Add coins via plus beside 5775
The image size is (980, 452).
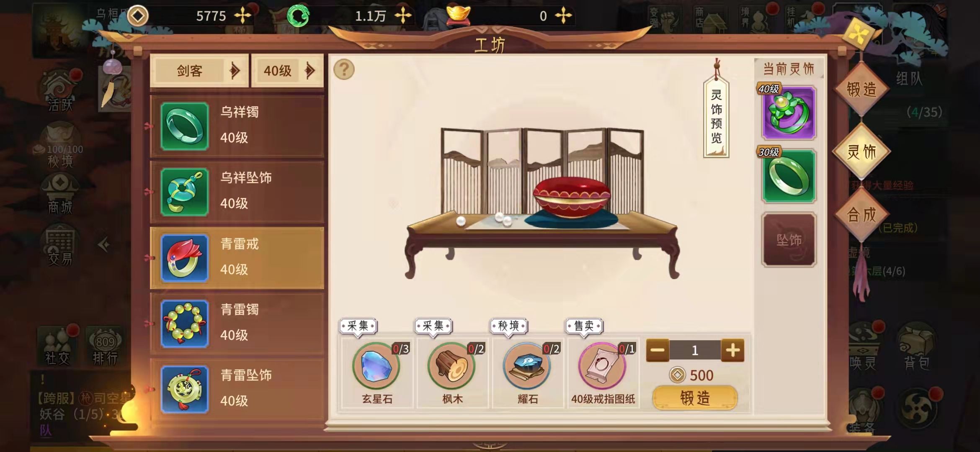click(242, 16)
